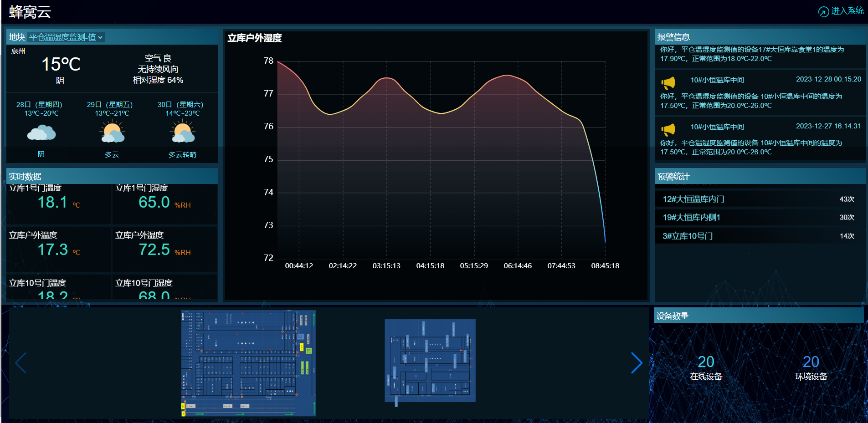Select the 12#大恒温库内门 warning row

coord(760,199)
